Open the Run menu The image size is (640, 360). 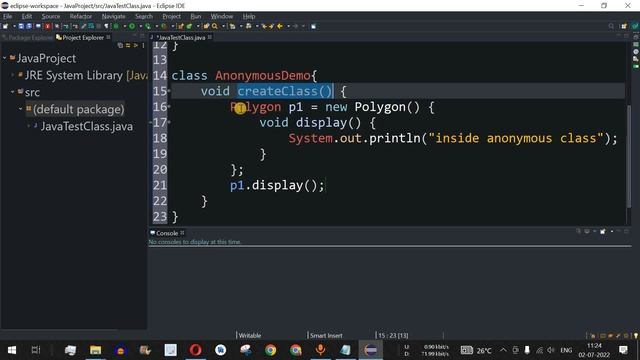(x=196, y=16)
